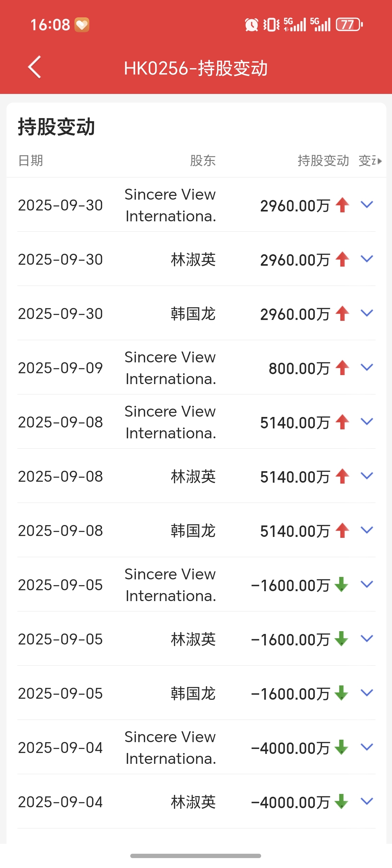Tap the green down arrow on the 2025-09-05 韩国龙 row

pos(341,693)
